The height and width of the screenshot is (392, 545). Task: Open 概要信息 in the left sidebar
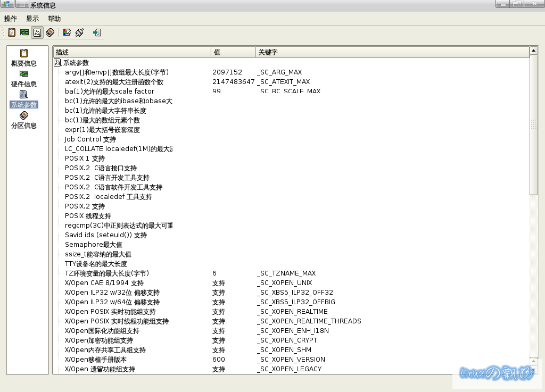click(24, 58)
